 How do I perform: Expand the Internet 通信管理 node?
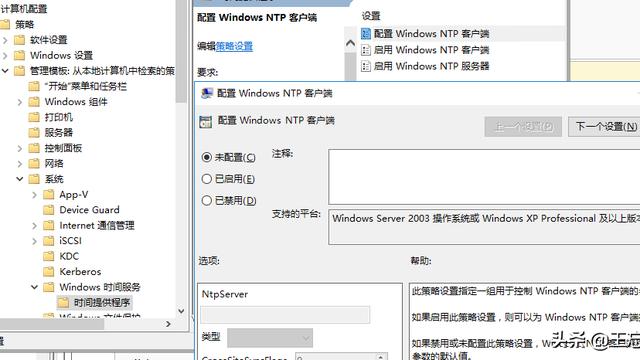tap(34, 226)
